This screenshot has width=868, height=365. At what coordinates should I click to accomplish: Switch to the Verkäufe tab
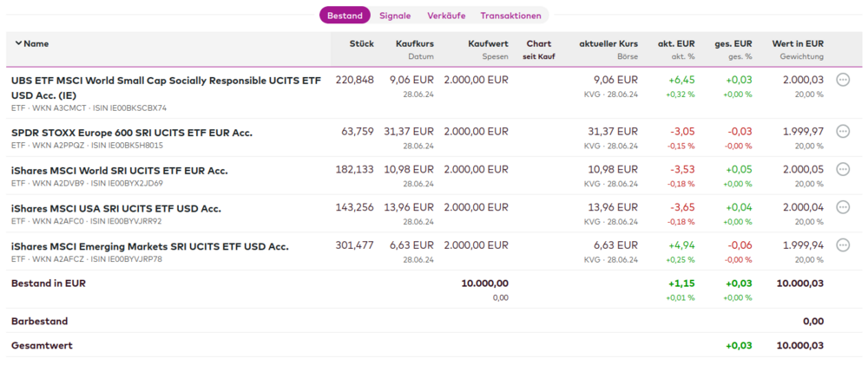[445, 16]
